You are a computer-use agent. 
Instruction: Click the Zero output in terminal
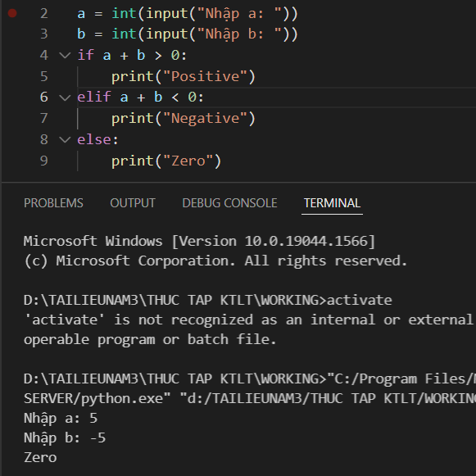(40, 457)
